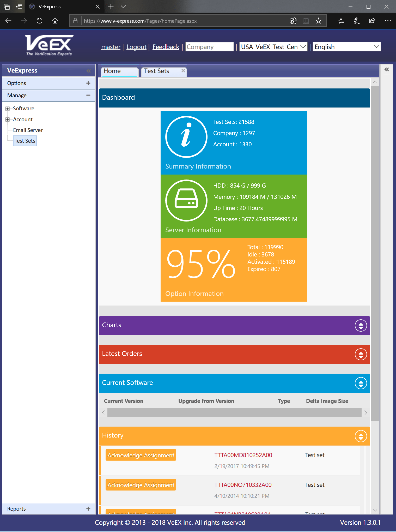Toggle the Charts section collapse button
This screenshot has width=396, height=532.
[361, 325]
